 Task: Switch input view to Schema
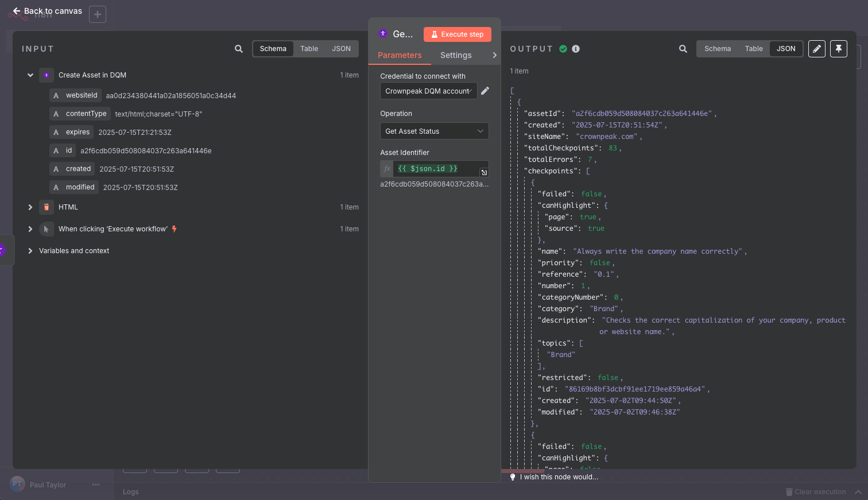point(273,49)
